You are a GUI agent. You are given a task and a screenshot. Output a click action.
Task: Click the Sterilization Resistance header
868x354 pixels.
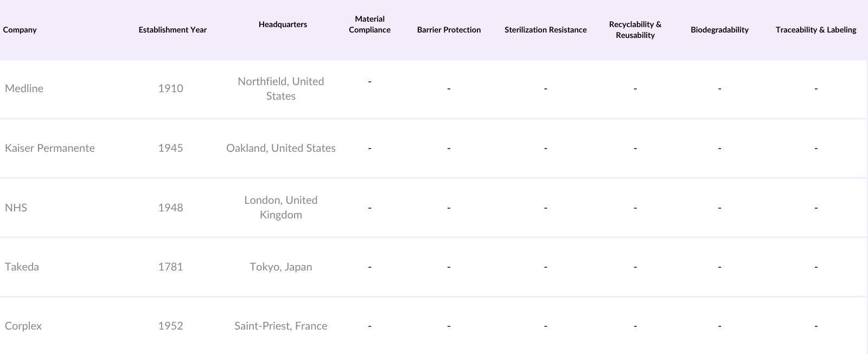click(x=545, y=30)
